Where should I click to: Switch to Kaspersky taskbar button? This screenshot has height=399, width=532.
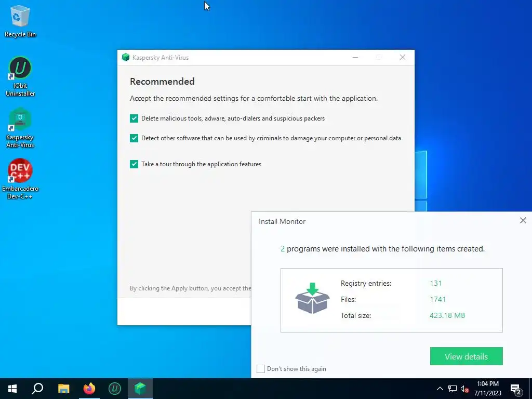(x=140, y=389)
